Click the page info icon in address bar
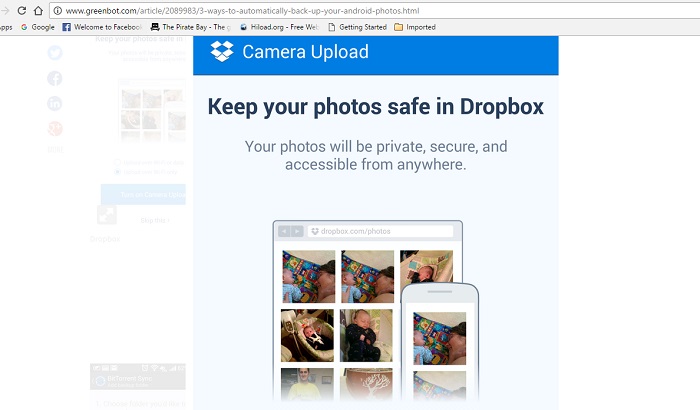Screen dimensions: 700x410 (x=58, y=10)
